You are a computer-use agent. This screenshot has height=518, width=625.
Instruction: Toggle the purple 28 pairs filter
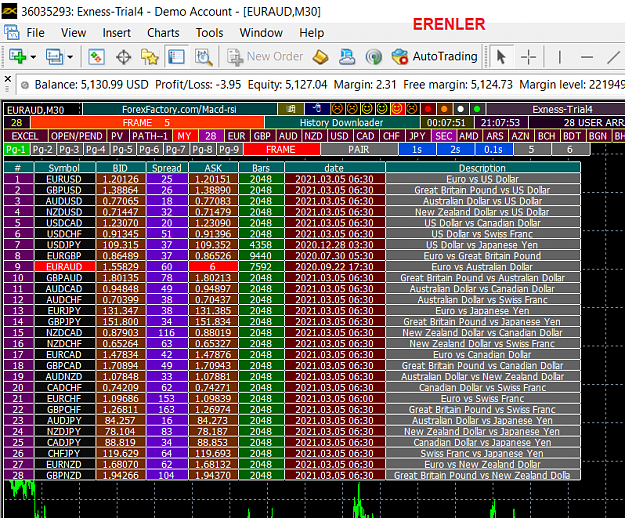pos(211,136)
